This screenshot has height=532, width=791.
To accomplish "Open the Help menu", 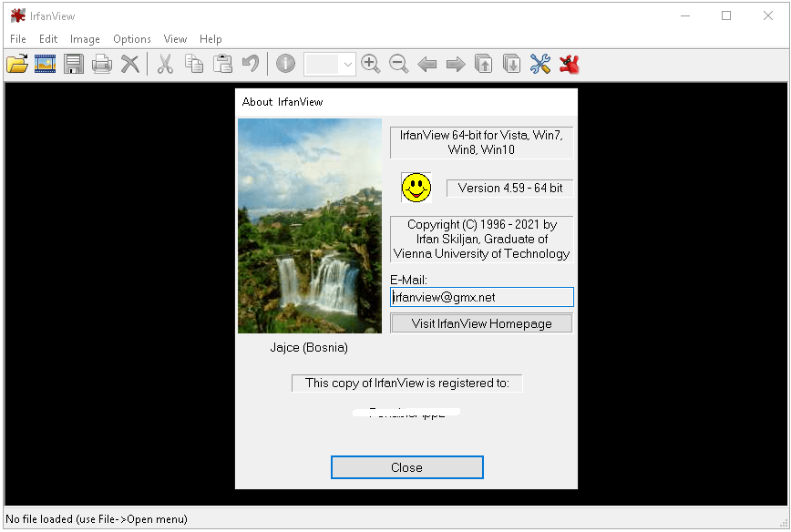I will [x=211, y=39].
